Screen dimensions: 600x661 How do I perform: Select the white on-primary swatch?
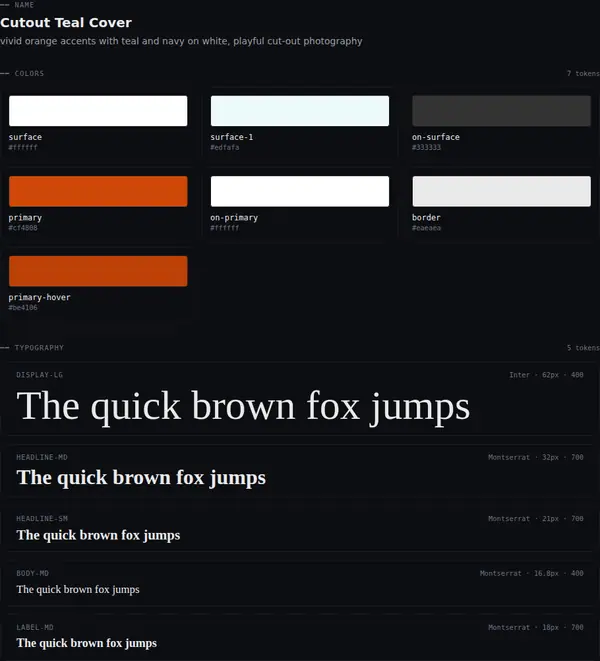click(300, 191)
